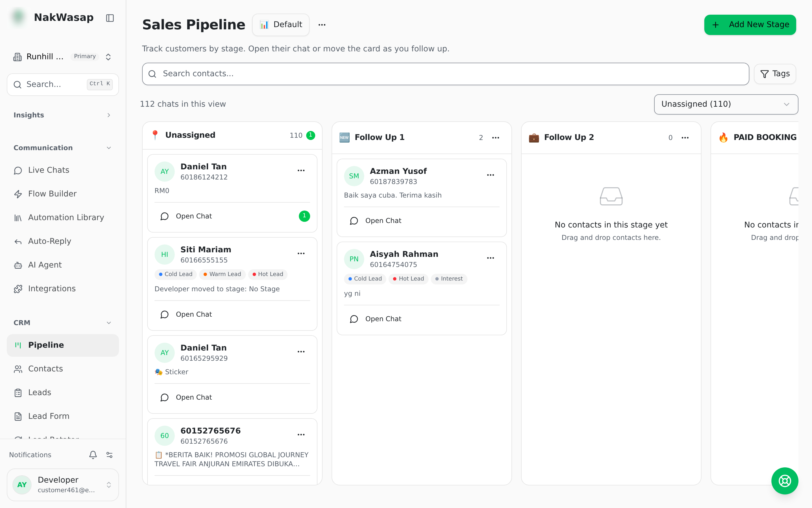
Task: Open card menu for Siti Mariam
Action: 301,254
